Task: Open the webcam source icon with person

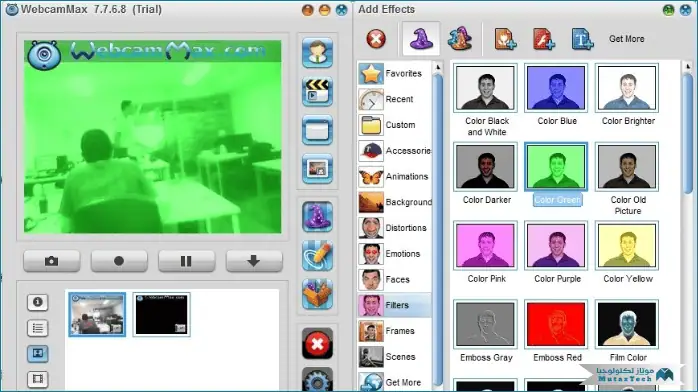Action: click(x=317, y=53)
